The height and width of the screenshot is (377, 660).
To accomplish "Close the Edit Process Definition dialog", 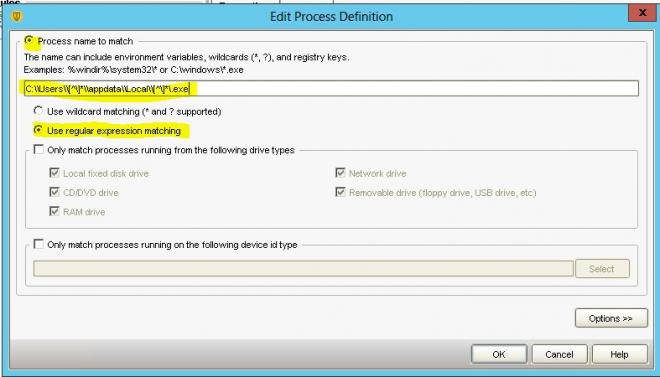I will [x=642, y=13].
